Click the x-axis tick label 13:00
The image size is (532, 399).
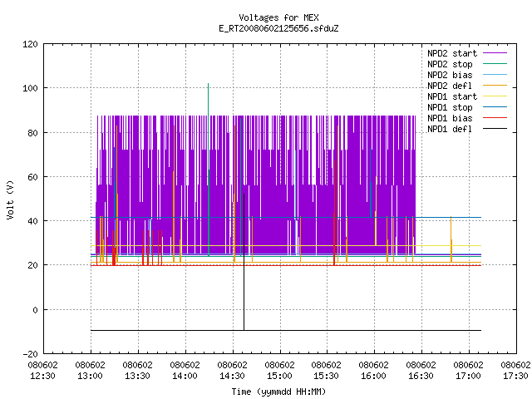click(x=91, y=376)
